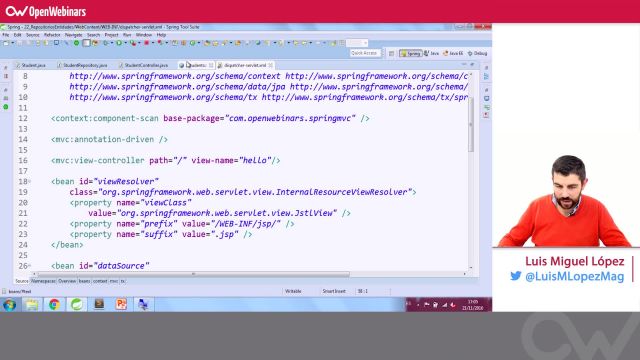Open the Run menu
This screenshot has height=360, width=640.
127,35
